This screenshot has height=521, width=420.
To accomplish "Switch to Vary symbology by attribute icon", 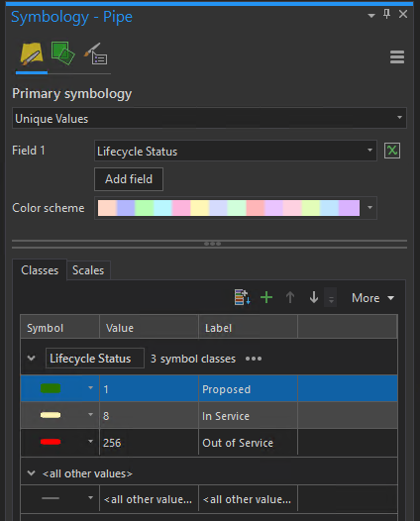I will (62, 53).
